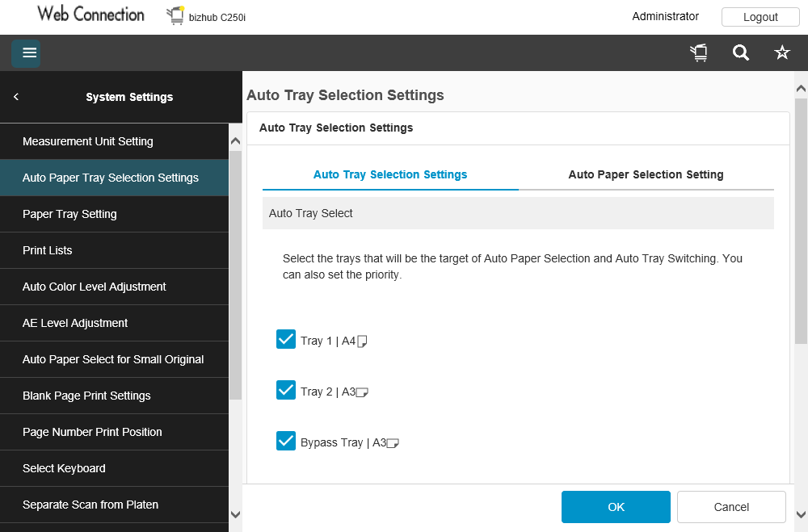808x532 pixels.
Task: Open Blank Page Print Settings menu item
Action: [86, 396]
